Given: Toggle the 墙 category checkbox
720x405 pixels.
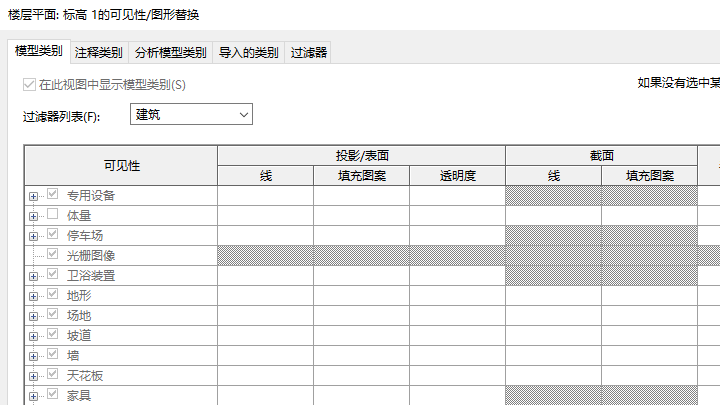Looking at the screenshot, I should pyautogui.click(x=53, y=355).
